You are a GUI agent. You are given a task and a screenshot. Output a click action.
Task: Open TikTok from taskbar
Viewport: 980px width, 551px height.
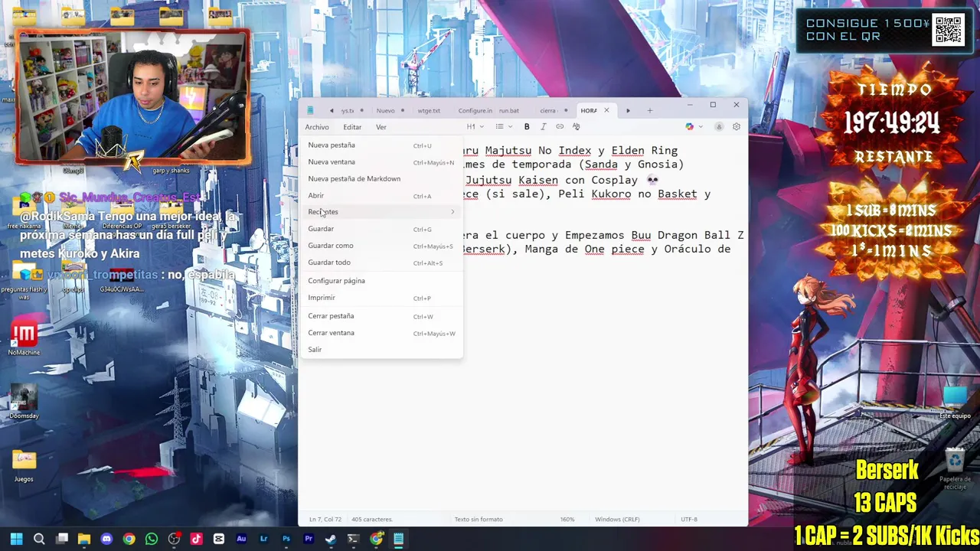coord(196,540)
